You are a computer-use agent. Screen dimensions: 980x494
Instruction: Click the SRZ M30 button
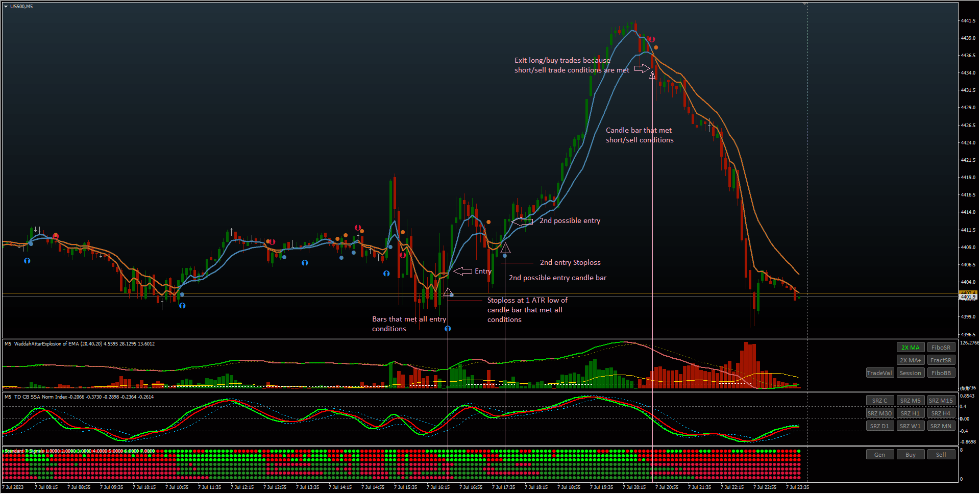click(880, 413)
